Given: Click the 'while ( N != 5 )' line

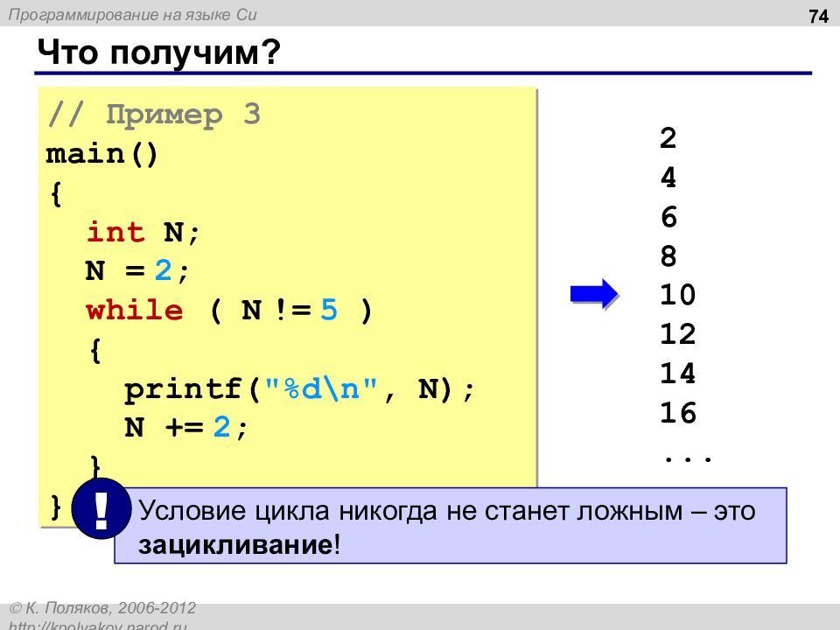Looking at the screenshot, I should click(x=228, y=310).
